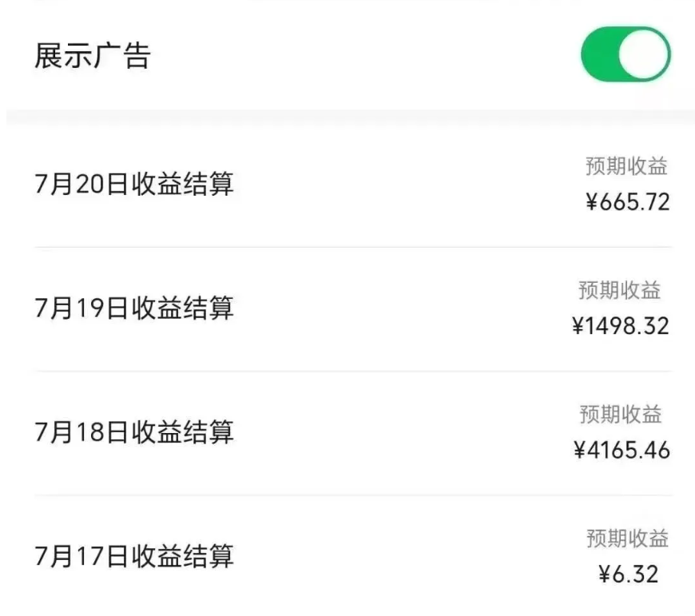Click 预期收益 label on July 18 row
695x616 pixels.
click(x=625, y=414)
